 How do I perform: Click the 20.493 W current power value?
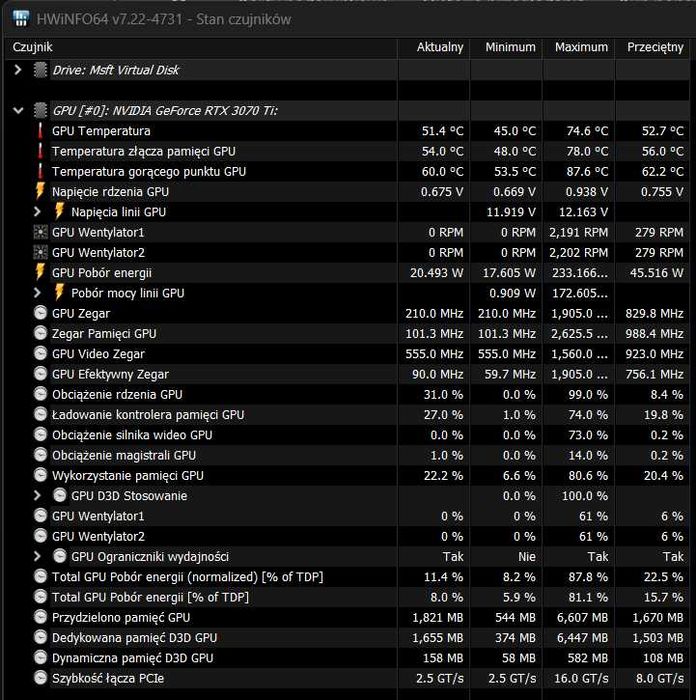coord(437,273)
